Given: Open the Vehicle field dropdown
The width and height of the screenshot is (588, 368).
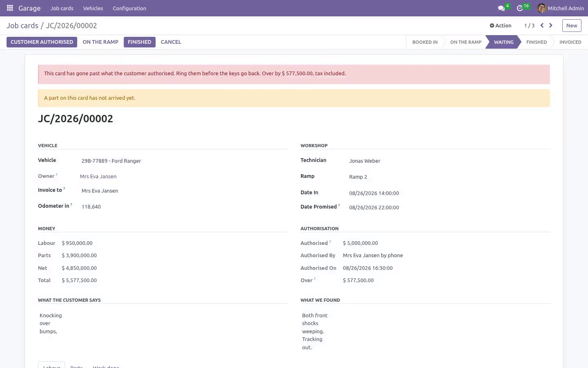Looking at the screenshot, I should click(x=183, y=161).
